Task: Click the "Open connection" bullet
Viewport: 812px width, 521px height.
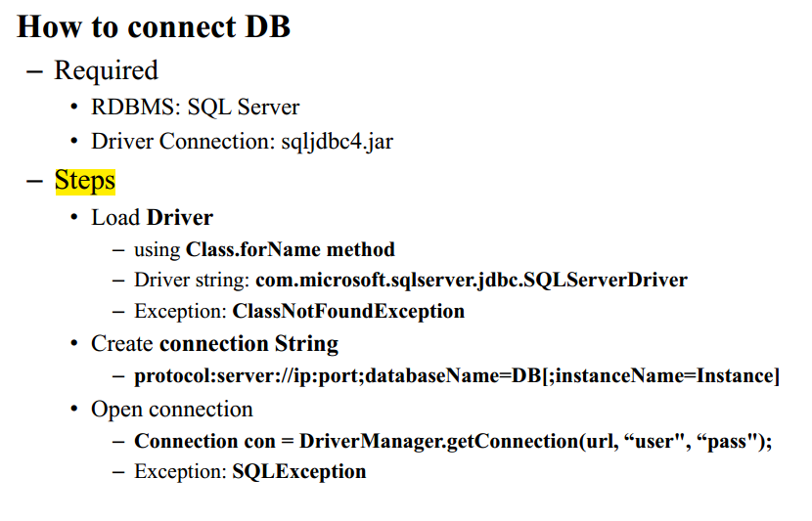Action: click(171, 409)
